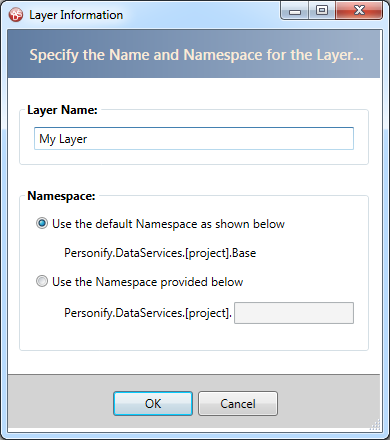Select default Namespace radio button

(x=42, y=223)
